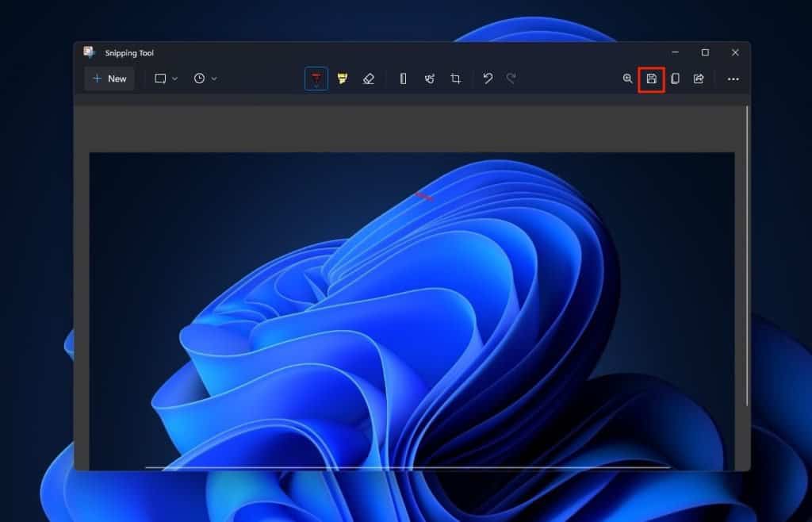This screenshot has width=812, height=522.
Task: Minimize the Snipping Tool window
Action: 675,52
